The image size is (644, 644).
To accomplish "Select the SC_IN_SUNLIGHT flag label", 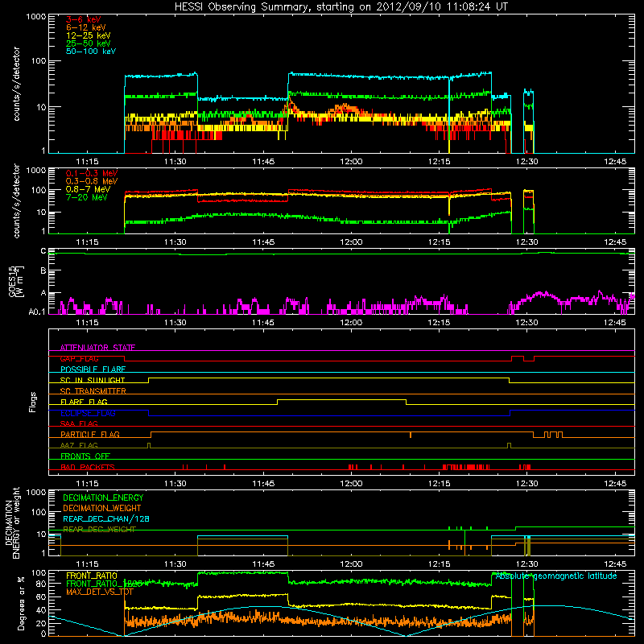I will coord(93,380).
